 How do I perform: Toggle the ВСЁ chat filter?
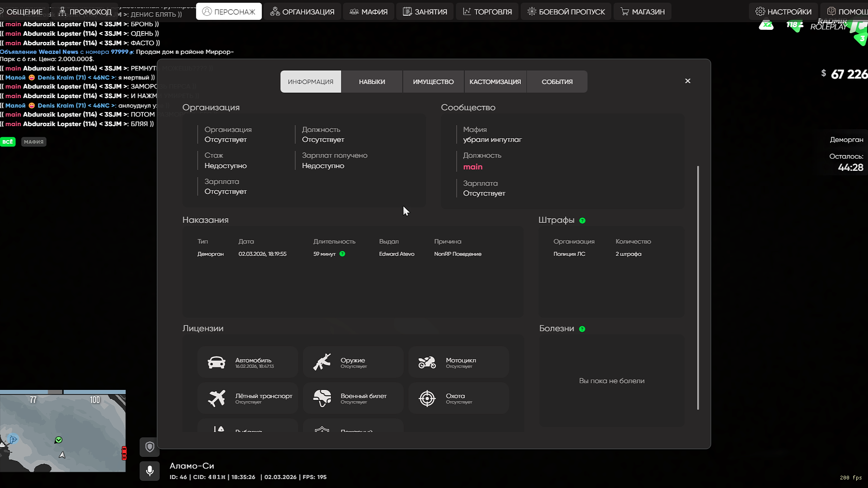(x=8, y=142)
